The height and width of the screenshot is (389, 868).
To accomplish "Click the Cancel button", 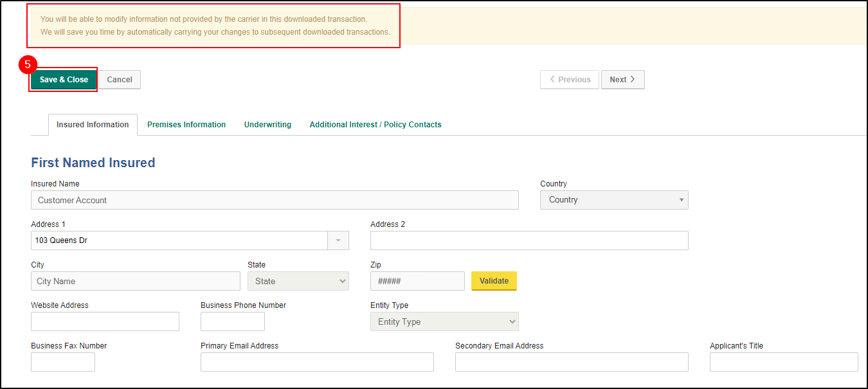I will pos(120,80).
